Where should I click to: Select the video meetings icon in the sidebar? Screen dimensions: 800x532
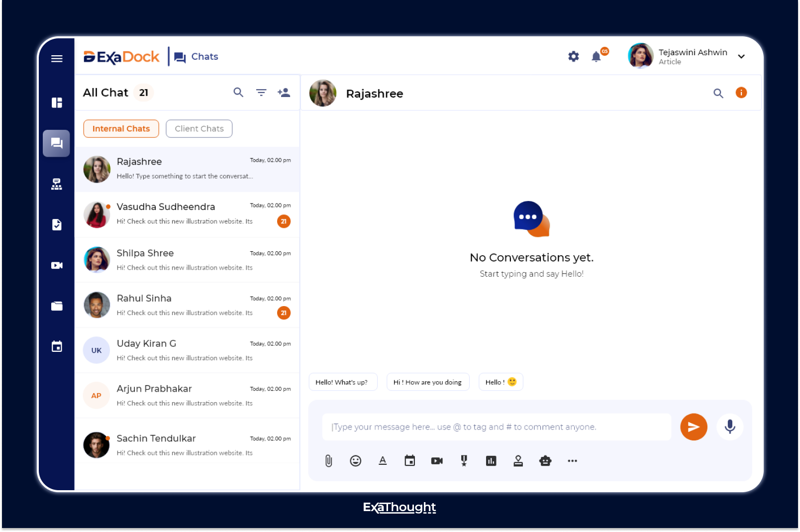[56, 265]
